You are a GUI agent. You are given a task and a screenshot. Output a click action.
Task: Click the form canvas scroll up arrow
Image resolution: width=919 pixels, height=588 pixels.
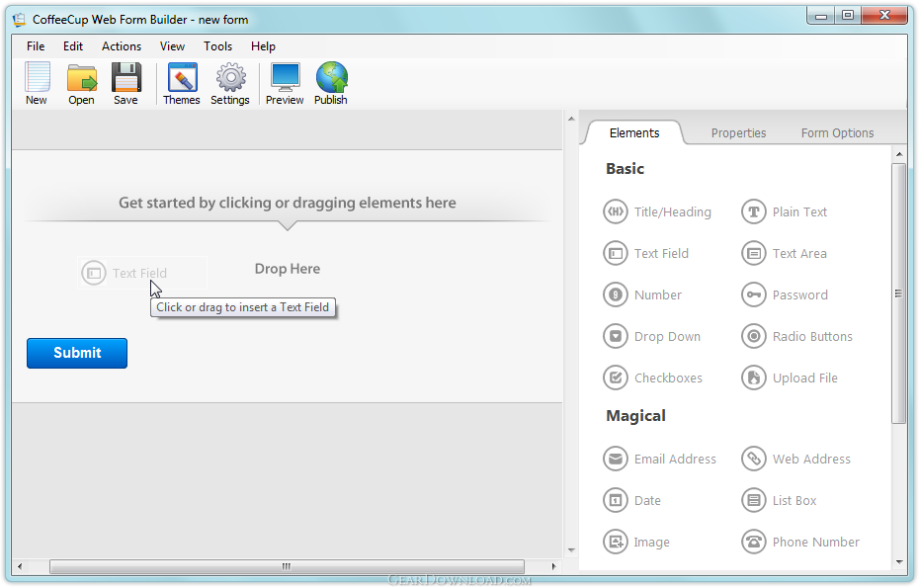[x=571, y=119]
